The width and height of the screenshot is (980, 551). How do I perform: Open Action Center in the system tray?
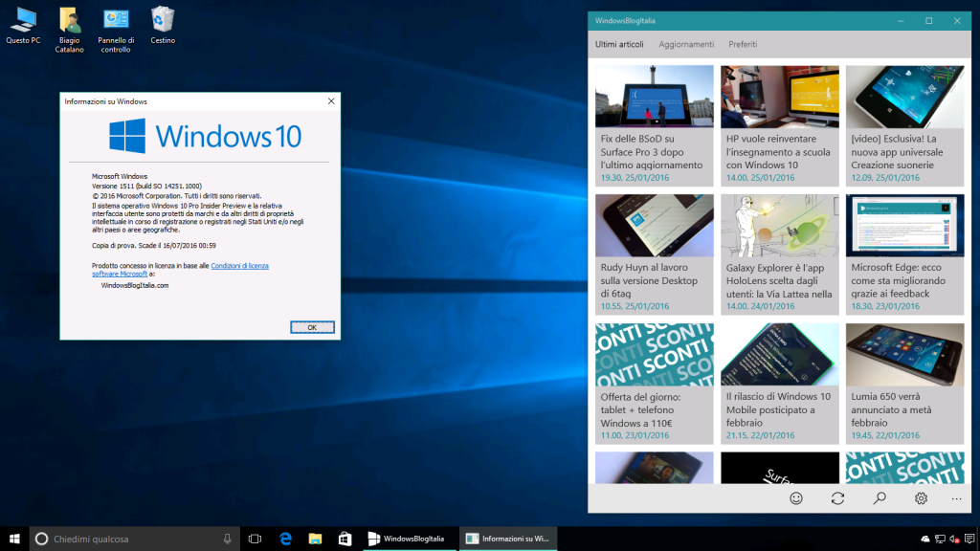point(969,538)
